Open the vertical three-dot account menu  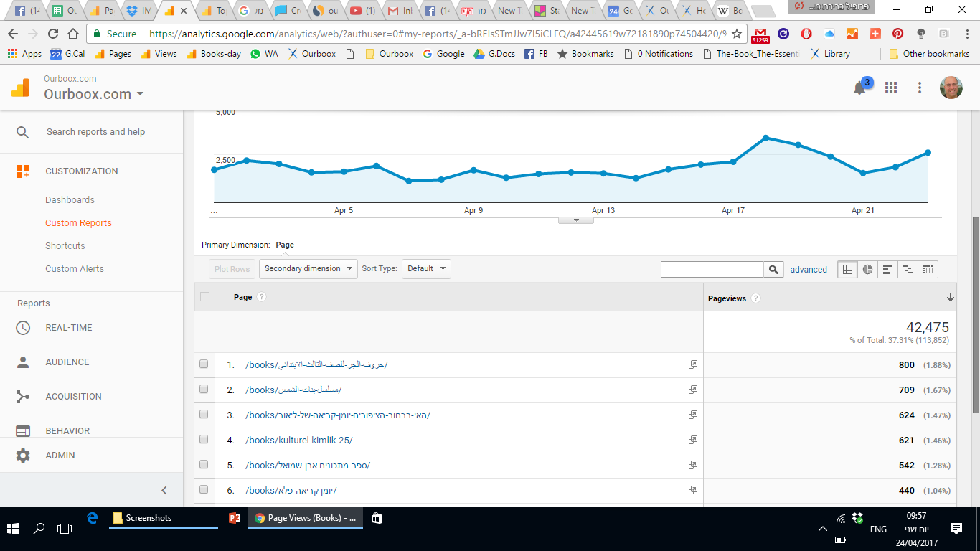point(920,88)
